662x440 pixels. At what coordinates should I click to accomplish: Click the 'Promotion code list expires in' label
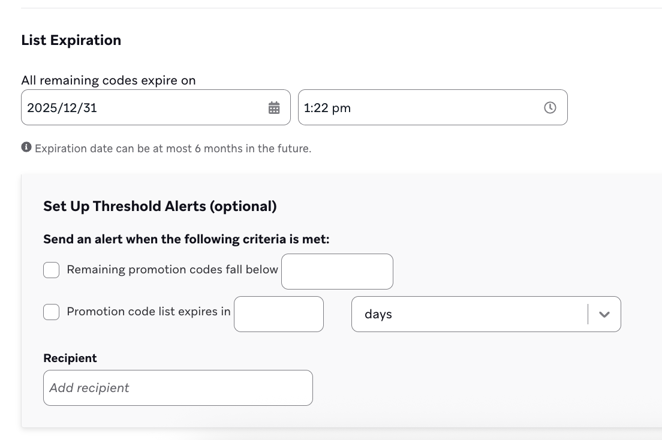148,312
